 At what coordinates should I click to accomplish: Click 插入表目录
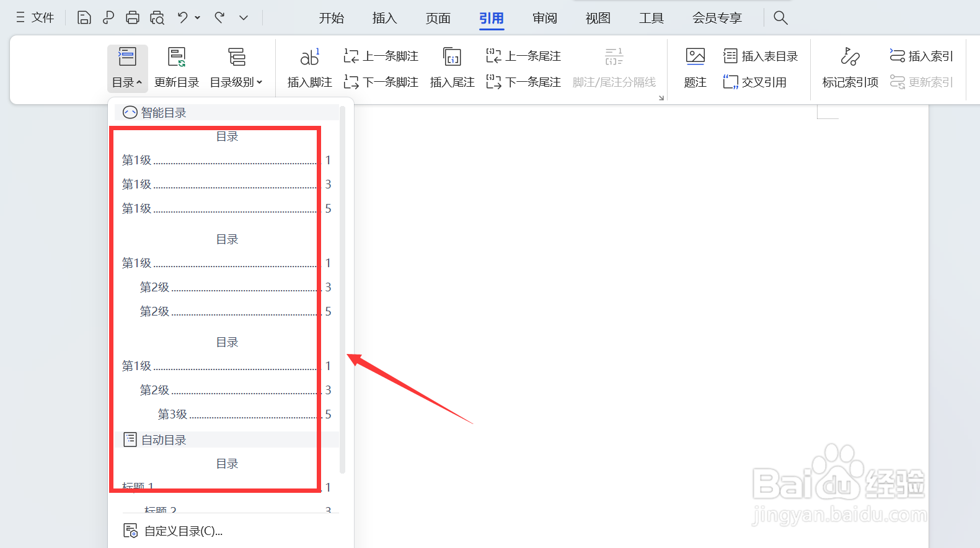(761, 56)
